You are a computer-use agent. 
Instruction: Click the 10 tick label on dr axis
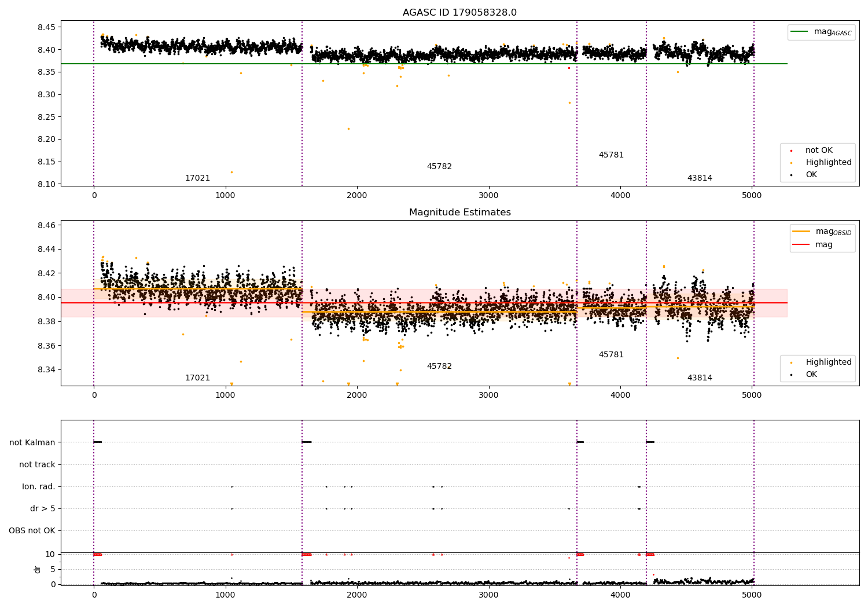point(50,554)
